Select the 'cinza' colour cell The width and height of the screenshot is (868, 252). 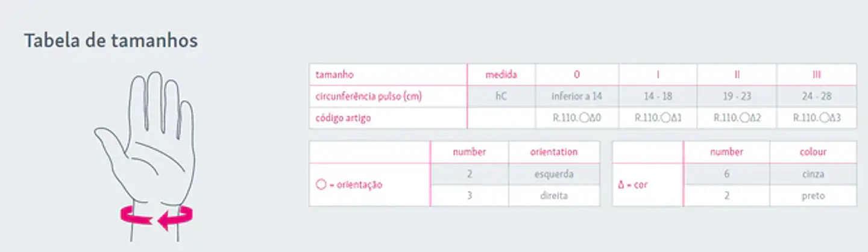click(813, 174)
